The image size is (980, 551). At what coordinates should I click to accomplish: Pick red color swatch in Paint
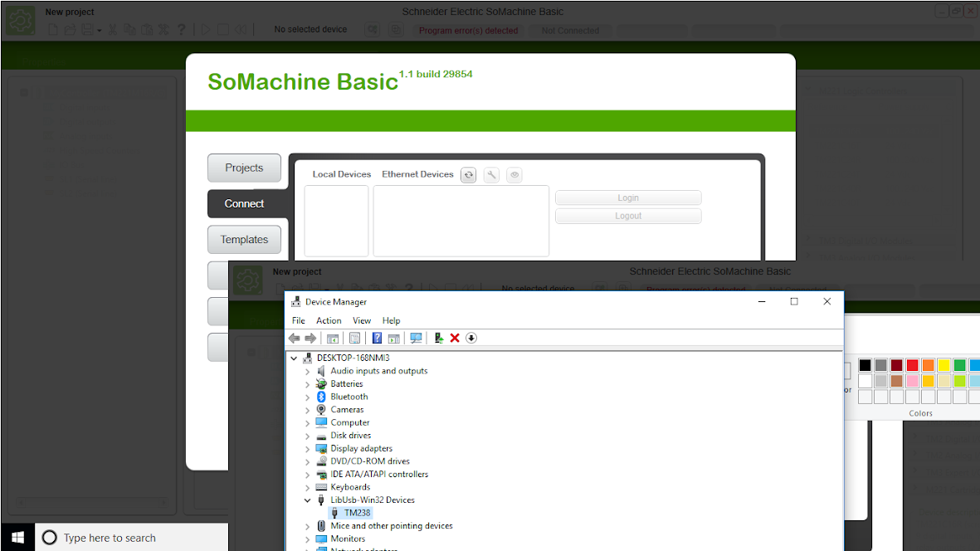pos(913,365)
